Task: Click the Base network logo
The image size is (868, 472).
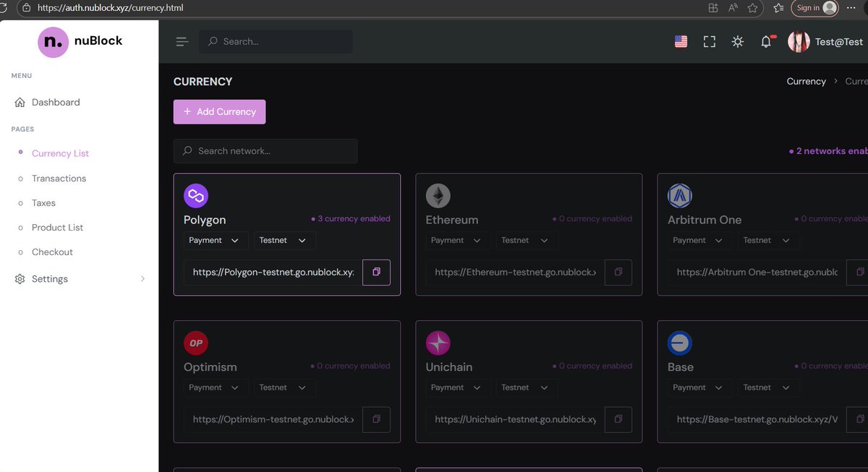Action: [680, 343]
